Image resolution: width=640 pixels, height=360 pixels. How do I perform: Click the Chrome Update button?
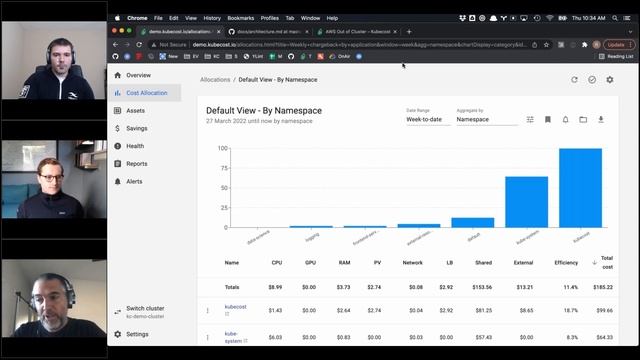(x=618, y=45)
